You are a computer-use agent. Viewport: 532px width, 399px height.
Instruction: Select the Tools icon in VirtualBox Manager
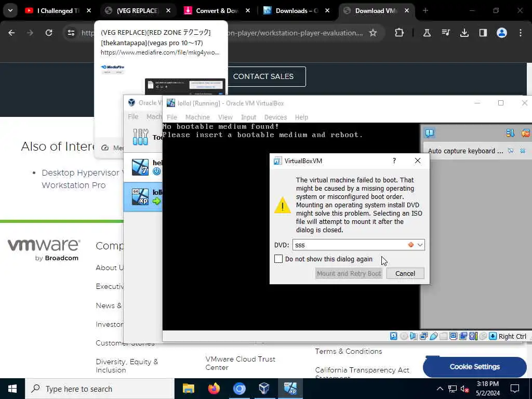tap(141, 137)
